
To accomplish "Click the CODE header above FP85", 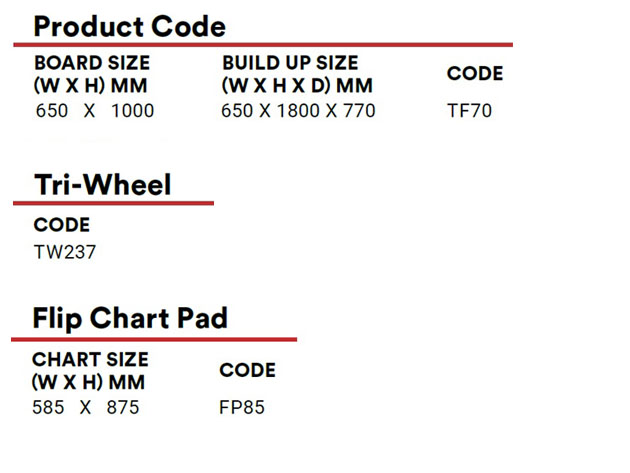I will [x=247, y=370].
